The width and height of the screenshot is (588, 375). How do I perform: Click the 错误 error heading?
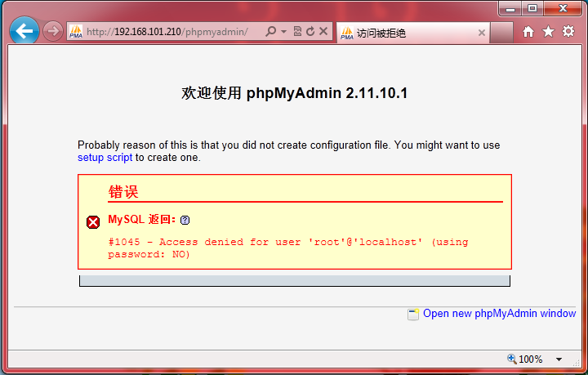(x=123, y=192)
